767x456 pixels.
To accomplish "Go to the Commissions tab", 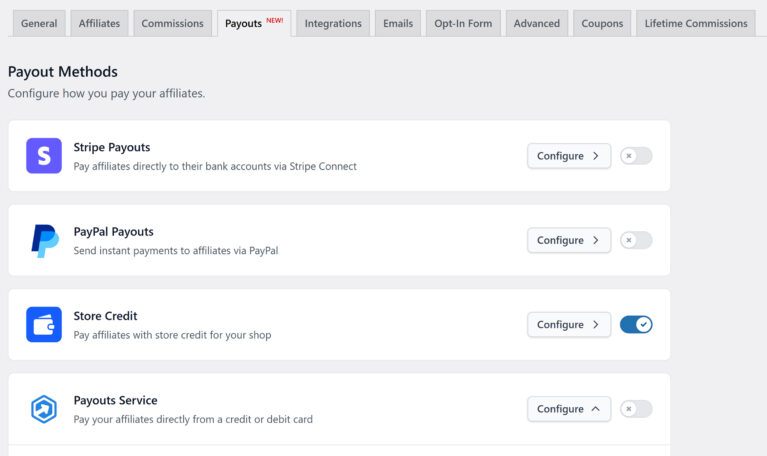I will click(172, 23).
